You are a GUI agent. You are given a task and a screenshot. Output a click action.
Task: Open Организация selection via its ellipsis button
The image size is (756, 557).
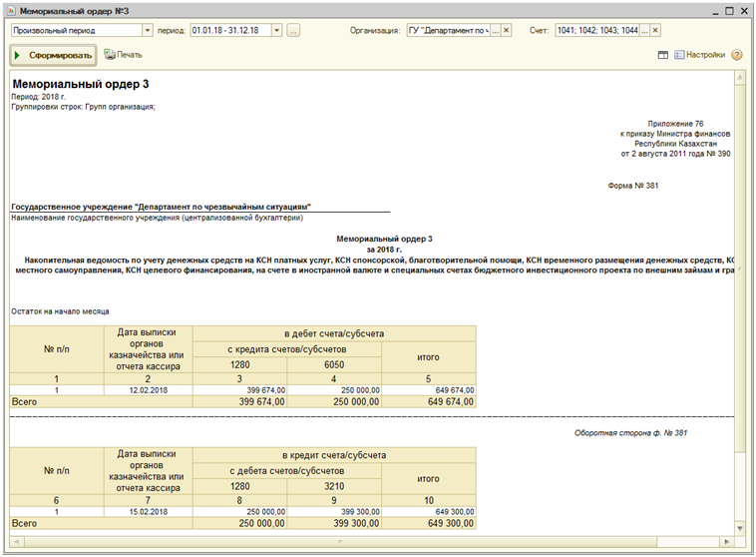[496, 31]
